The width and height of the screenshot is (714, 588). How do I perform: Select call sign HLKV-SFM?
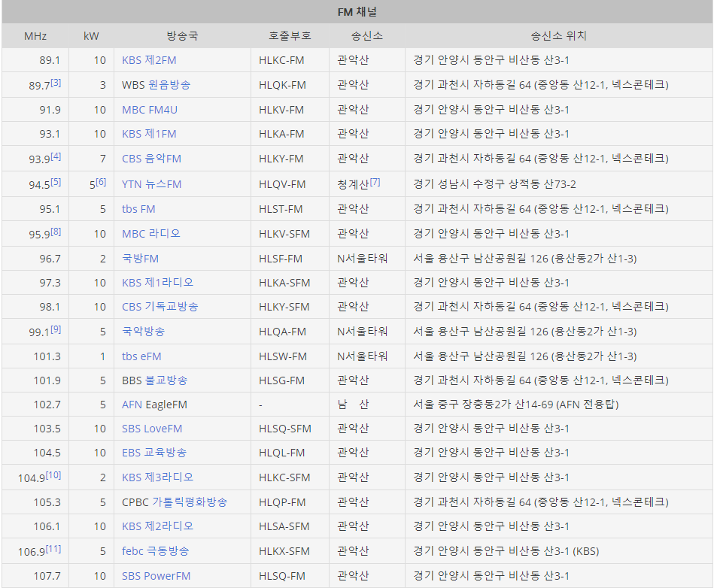(x=284, y=234)
